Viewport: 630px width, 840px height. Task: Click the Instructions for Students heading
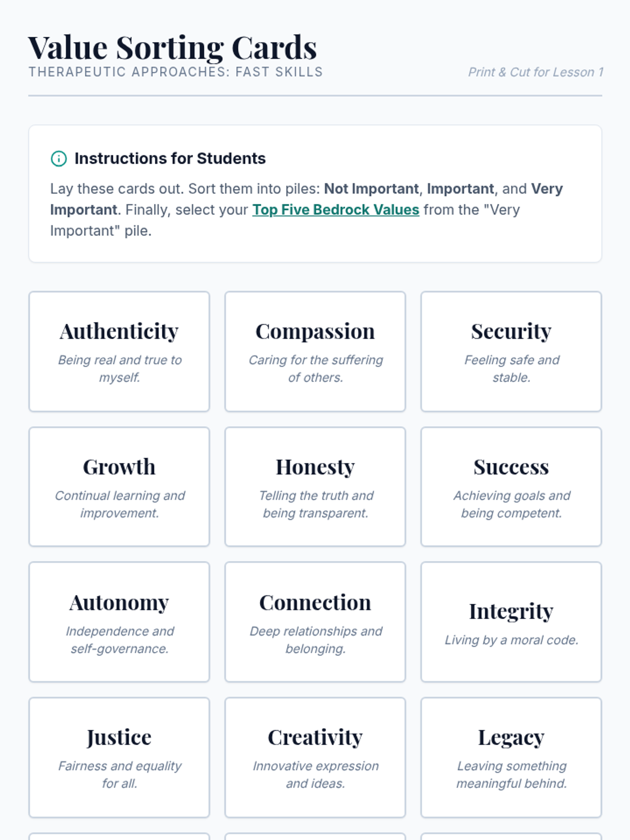[x=170, y=159]
